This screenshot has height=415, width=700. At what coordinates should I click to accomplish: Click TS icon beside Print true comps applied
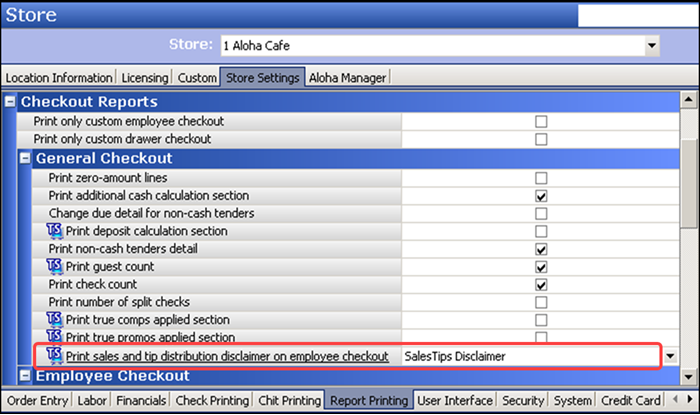point(54,320)
